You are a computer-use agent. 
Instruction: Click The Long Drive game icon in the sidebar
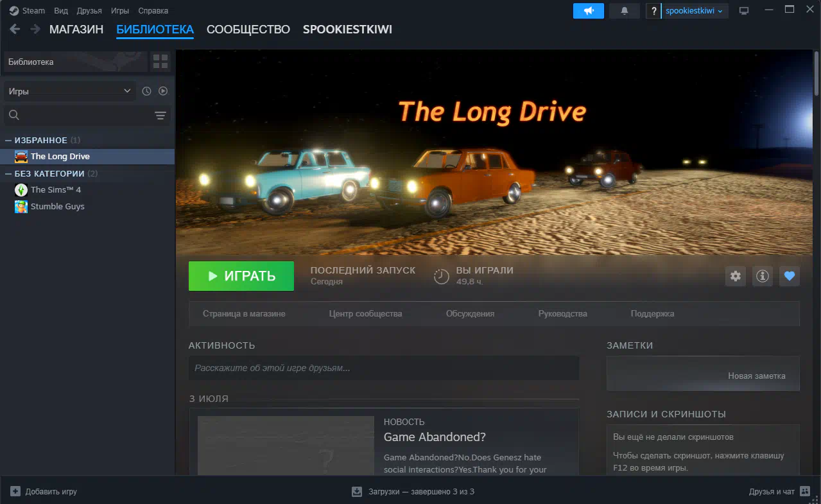point(21,157)
